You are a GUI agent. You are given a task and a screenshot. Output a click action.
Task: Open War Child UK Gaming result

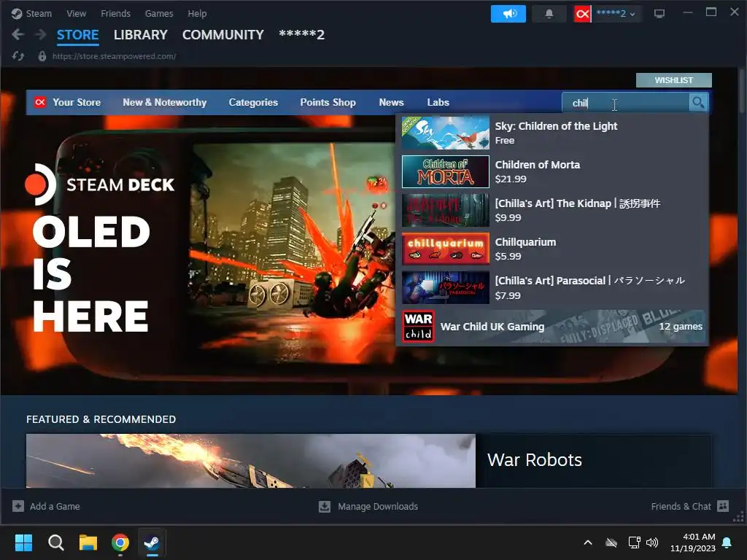point(552,326)
